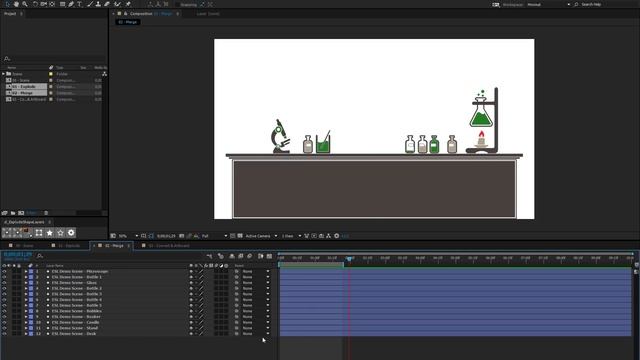Select the Selection arrow tool

click(x=7, y=4)
